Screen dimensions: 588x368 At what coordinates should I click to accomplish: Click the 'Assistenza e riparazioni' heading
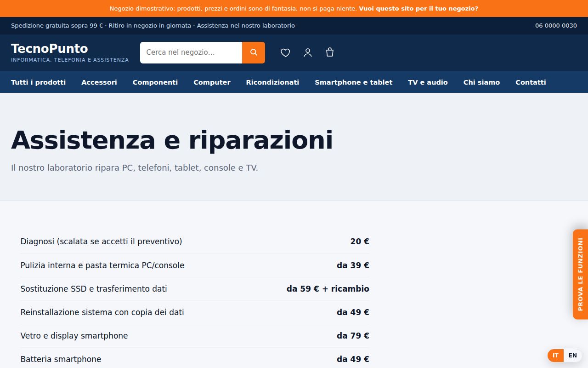tap(172, 140)
